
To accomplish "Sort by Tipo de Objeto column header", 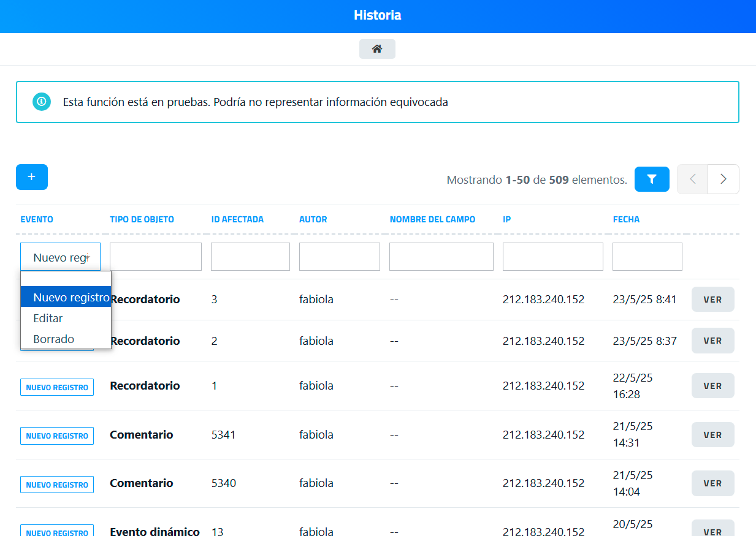I will 142,219.
